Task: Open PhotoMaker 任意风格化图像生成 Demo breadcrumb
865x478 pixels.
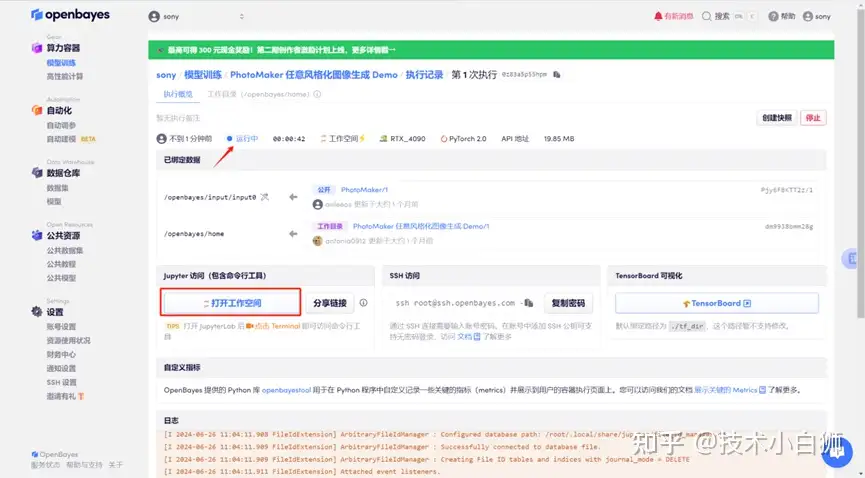Action: 313,75
